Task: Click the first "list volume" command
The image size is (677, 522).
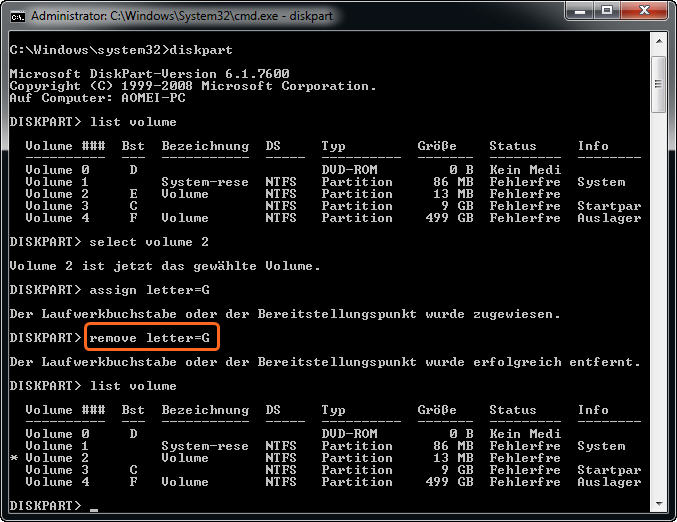Action: click(133, 122)
